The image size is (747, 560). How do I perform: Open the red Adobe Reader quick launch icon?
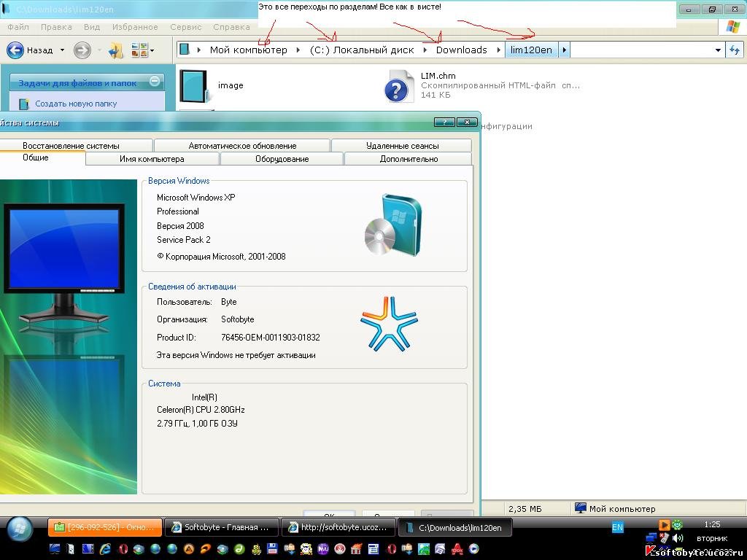(457, 549)
